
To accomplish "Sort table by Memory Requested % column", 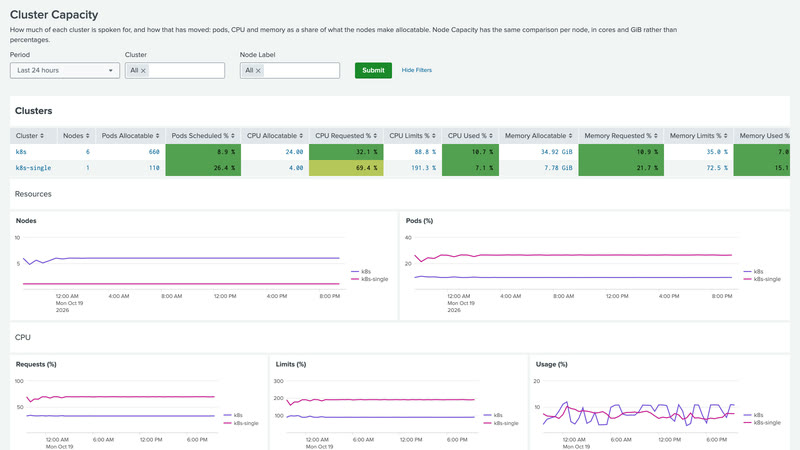I will pos(621,136).
